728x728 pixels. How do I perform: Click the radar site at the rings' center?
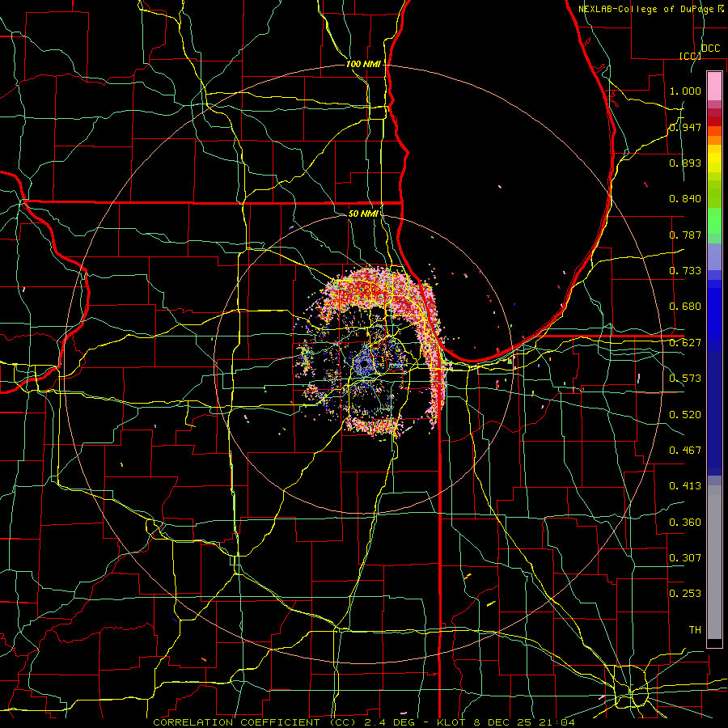click(364, 365)
